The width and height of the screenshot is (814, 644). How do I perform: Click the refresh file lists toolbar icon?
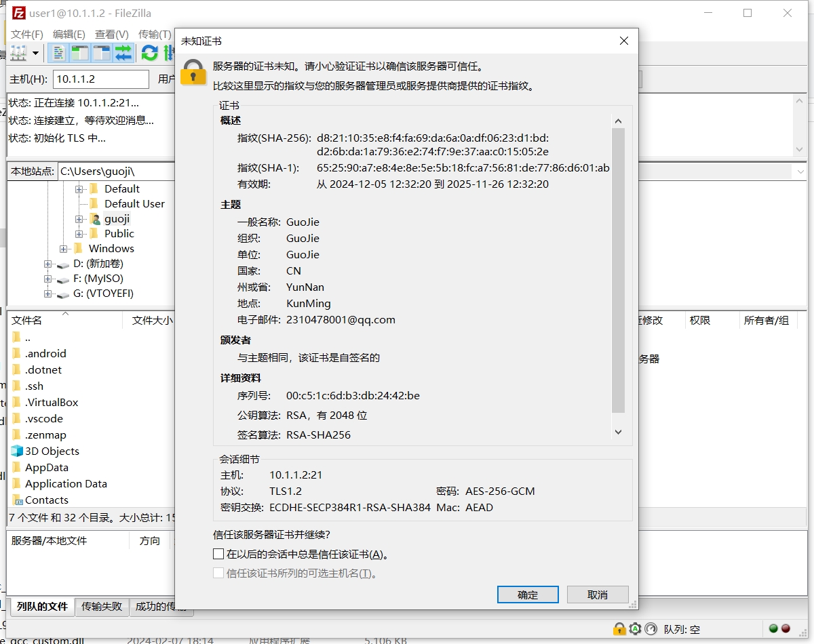point(150,52)
